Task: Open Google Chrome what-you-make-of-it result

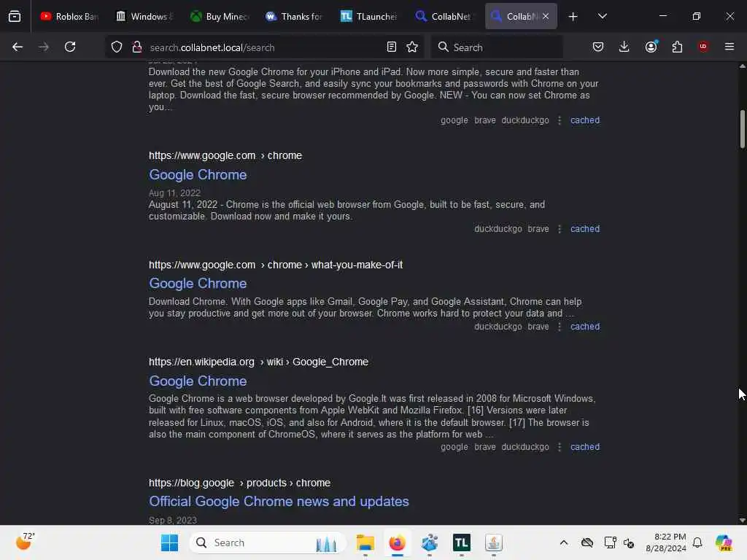Action: 198,284
